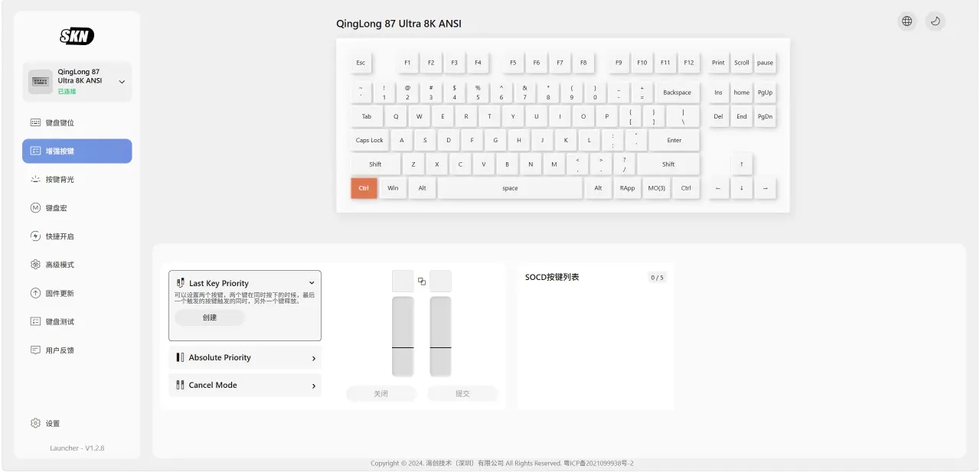The image size is (980, 472).
Task: Click the 提交 submit button
Action: [x=462, y=393]
